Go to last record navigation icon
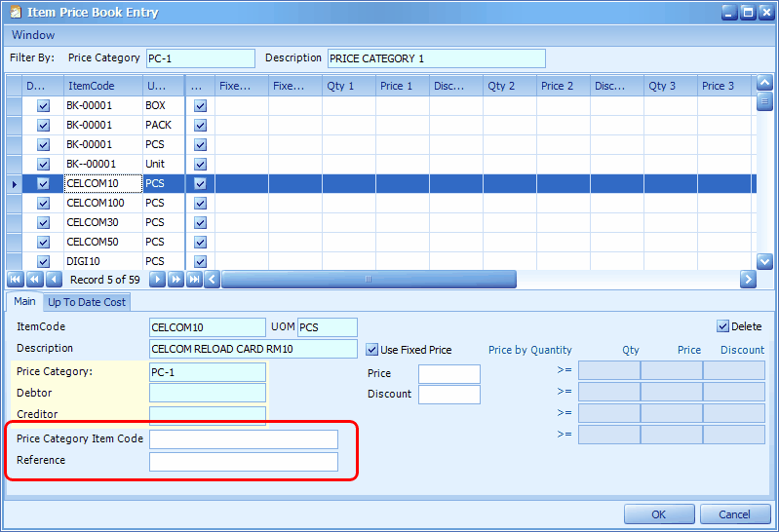 (x=194, y=280)
